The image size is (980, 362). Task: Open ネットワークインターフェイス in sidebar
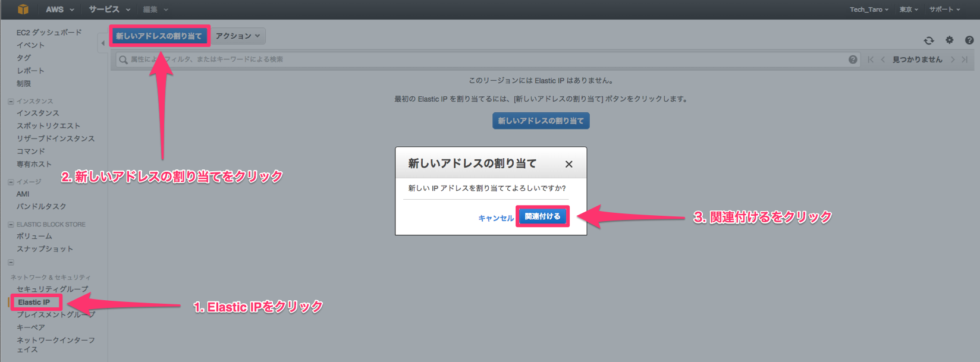pyautogui.click(x=56, y=345)
